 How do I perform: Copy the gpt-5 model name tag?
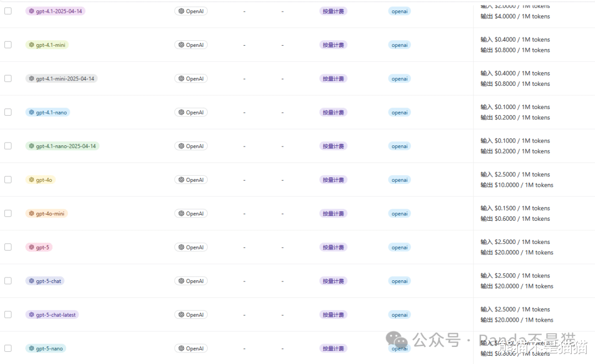39,247
